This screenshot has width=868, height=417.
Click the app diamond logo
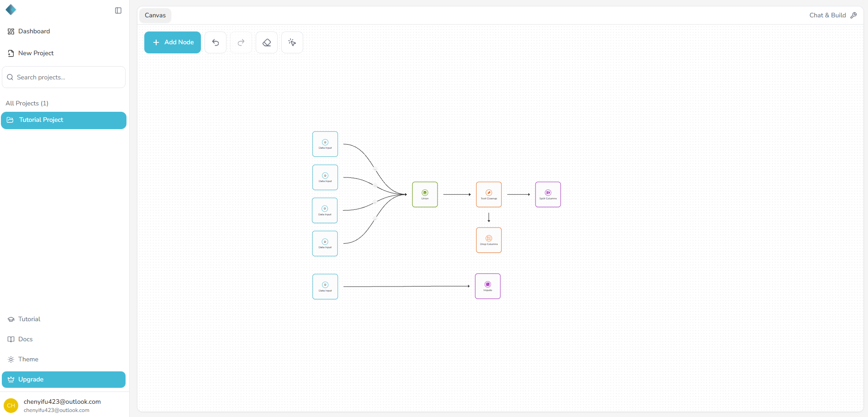pos(11,9)
